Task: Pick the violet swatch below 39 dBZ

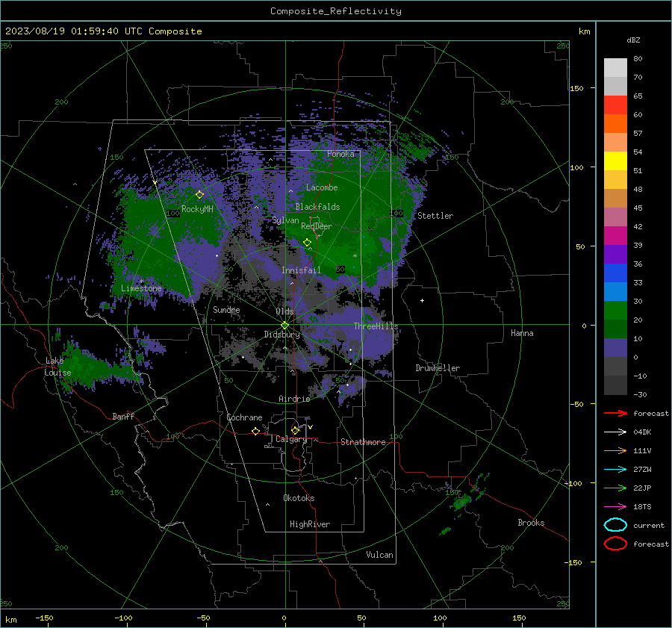Action: coord(615,254)
